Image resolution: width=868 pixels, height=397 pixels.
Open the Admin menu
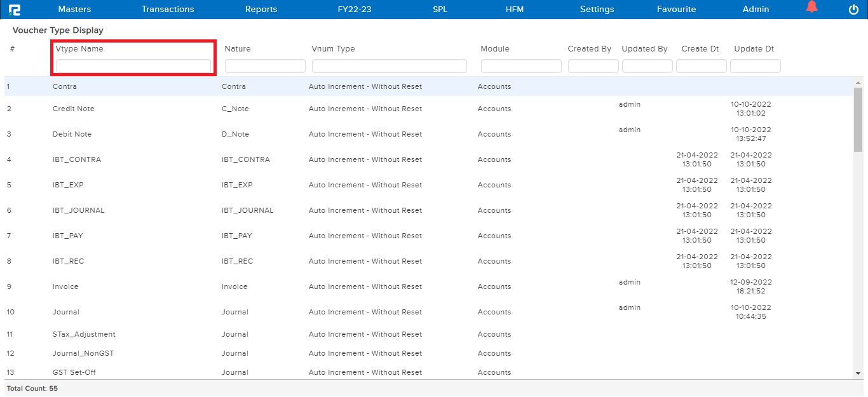[x=756, y=9]
